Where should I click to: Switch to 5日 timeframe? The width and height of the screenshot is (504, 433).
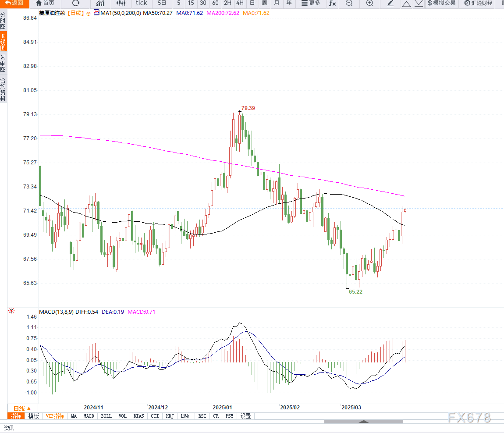(162, 3)
